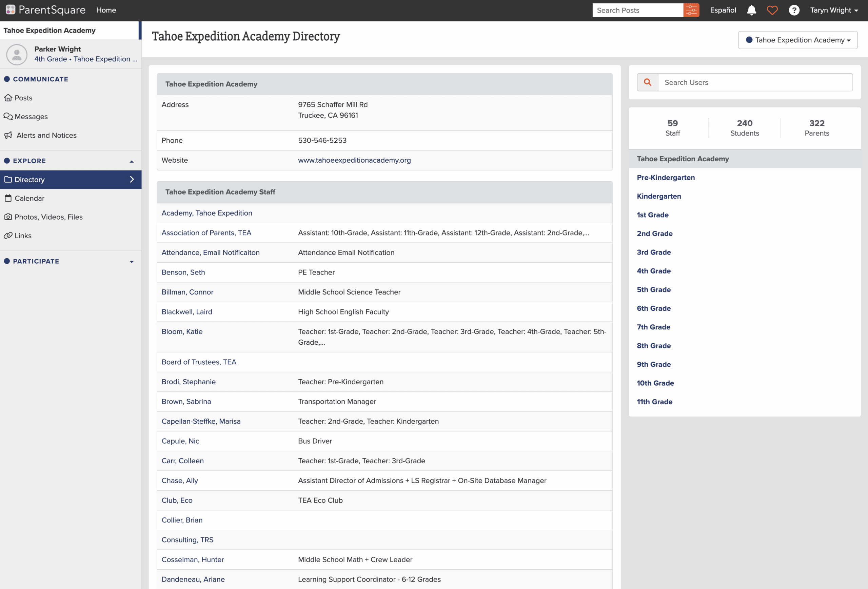Image resolution: width=868 pixels, height=589 pixels.
Task: Open Attendance, Email Notificaiton entry
Action: click(210, 252)
